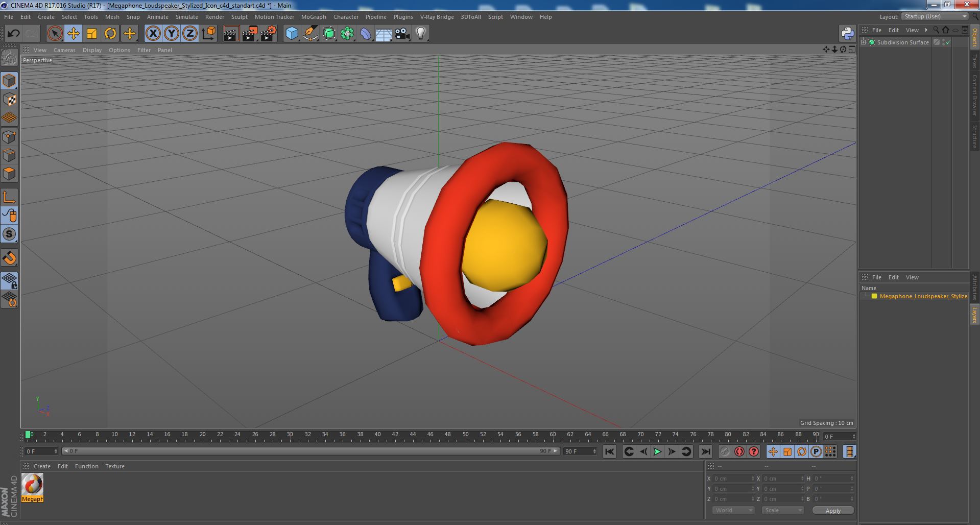Toggle Record Active Objects button
980x525 pixels.
click(725, 451)
